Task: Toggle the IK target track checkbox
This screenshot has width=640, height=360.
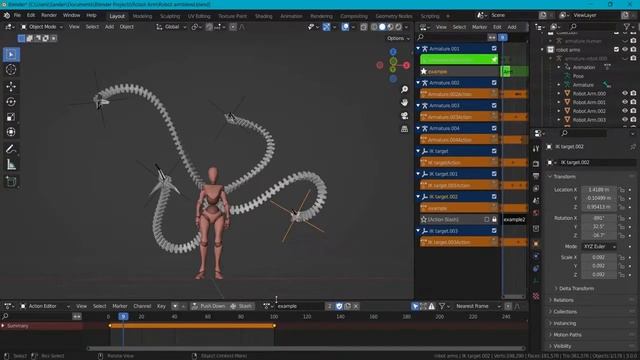Action: click(x=494, y=151)
